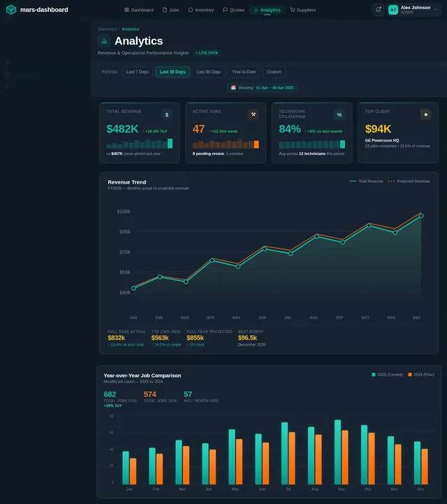
Task: Click the $832k Full Year Actual value
Action: point(117,338)
